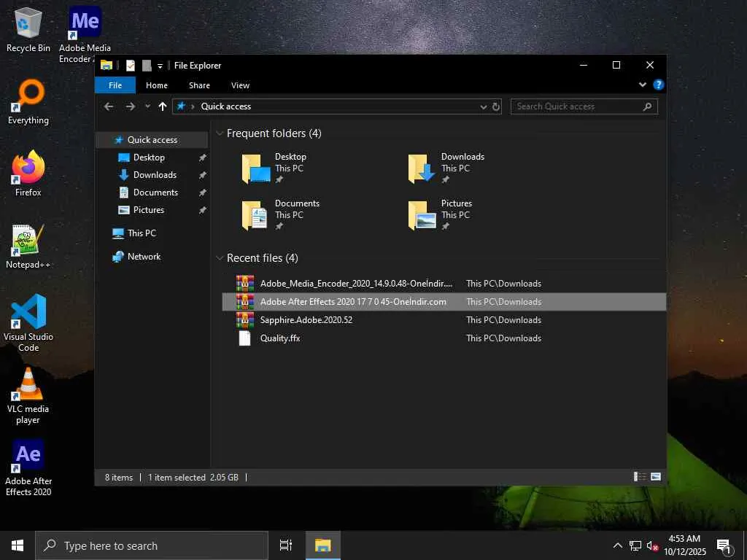Select Pictures in the navigation pane
This screenshot has height=560, width=747.
pyautogui.click(x=148, y=210)
